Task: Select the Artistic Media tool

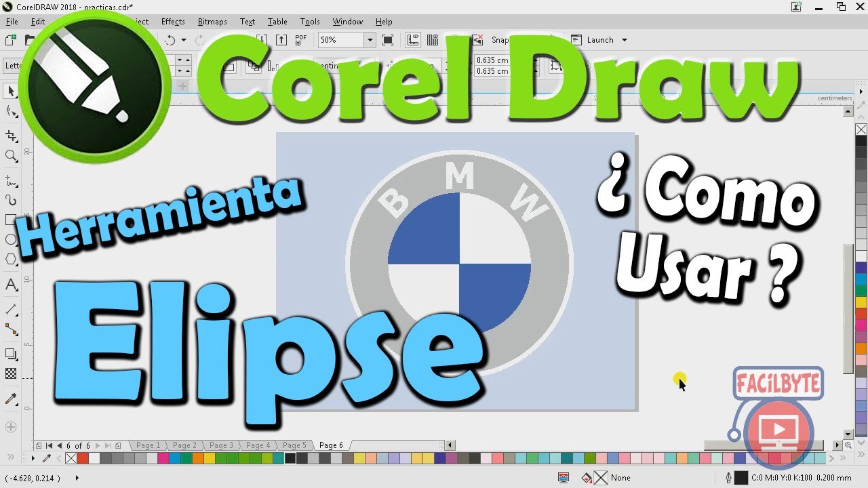Action: point(11,200)
